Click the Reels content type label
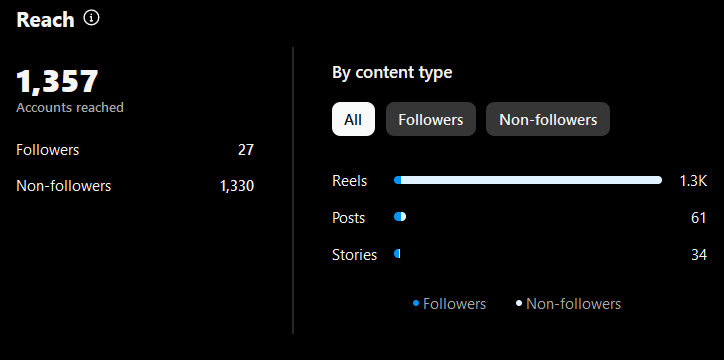 coord(350,181)
